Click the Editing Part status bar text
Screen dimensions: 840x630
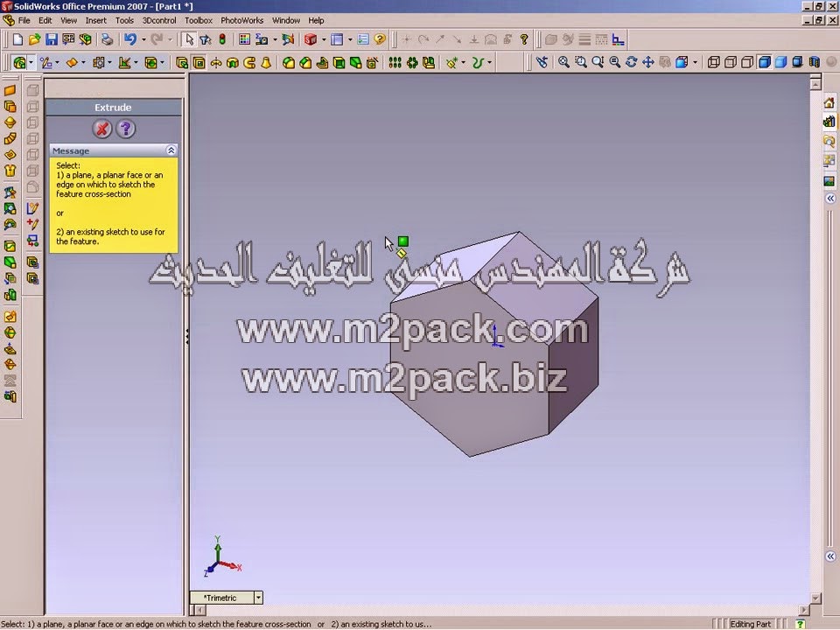pos(751,624)
